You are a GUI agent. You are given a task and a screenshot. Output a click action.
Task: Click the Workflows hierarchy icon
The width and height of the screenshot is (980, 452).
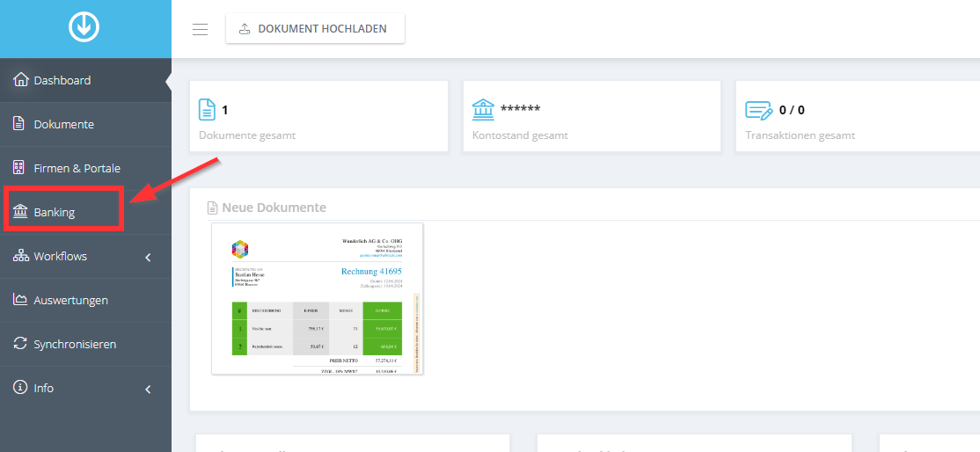click(20, 256)
